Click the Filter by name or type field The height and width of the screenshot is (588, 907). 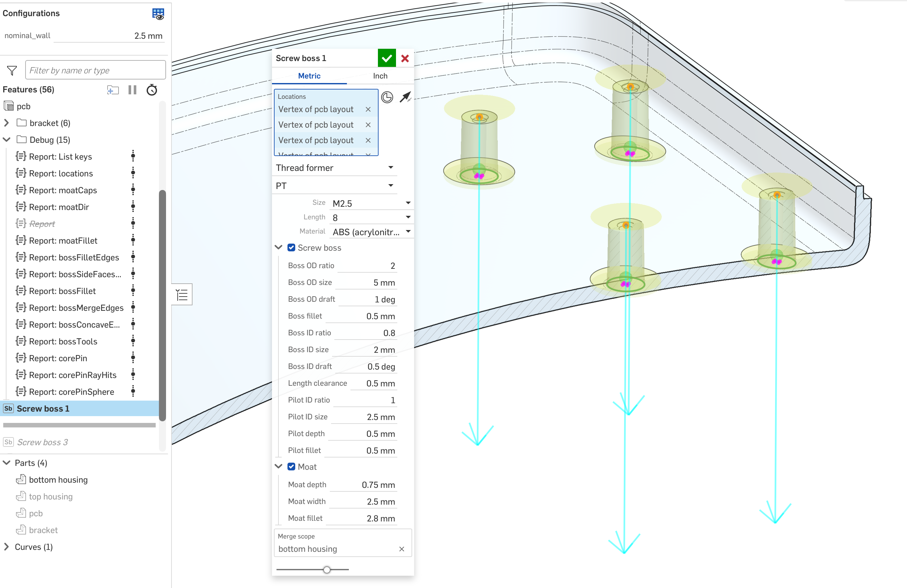click(x=95, y=70)
